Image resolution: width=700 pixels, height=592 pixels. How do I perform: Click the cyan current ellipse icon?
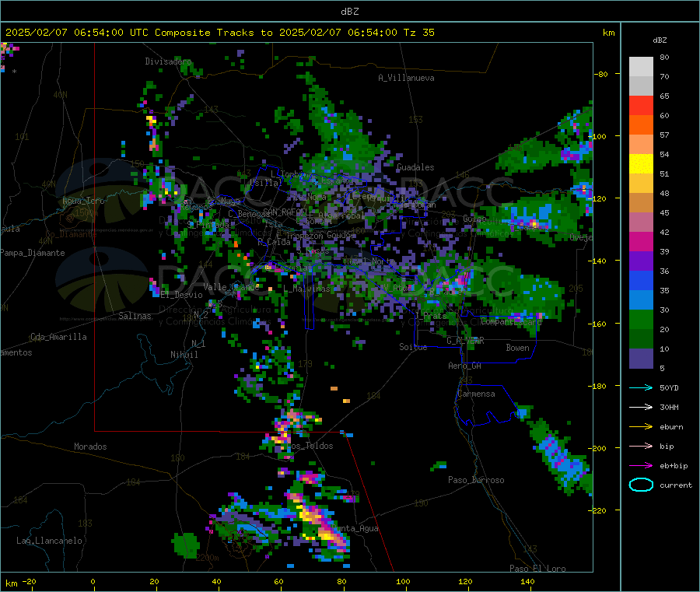click(641, 485)
